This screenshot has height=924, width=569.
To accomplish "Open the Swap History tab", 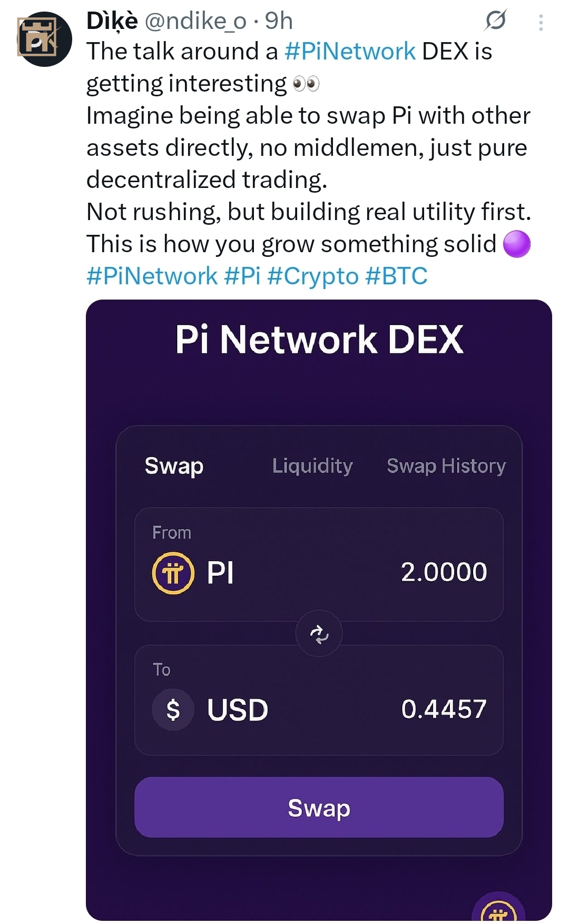I will coord(446,466).
